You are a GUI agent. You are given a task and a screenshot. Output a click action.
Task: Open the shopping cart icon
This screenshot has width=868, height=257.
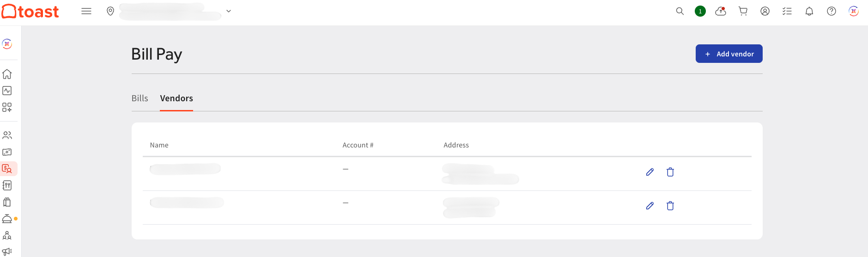[743, 11]
